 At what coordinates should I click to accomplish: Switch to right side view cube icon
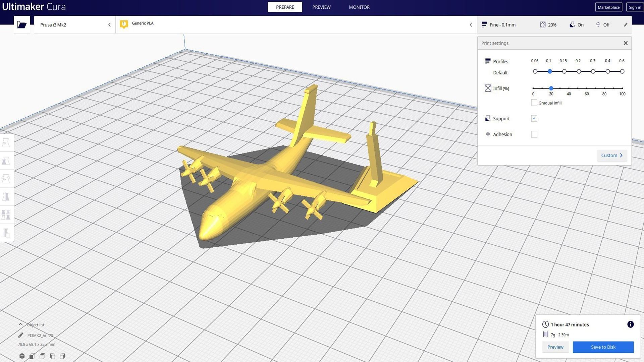(62, 356)
